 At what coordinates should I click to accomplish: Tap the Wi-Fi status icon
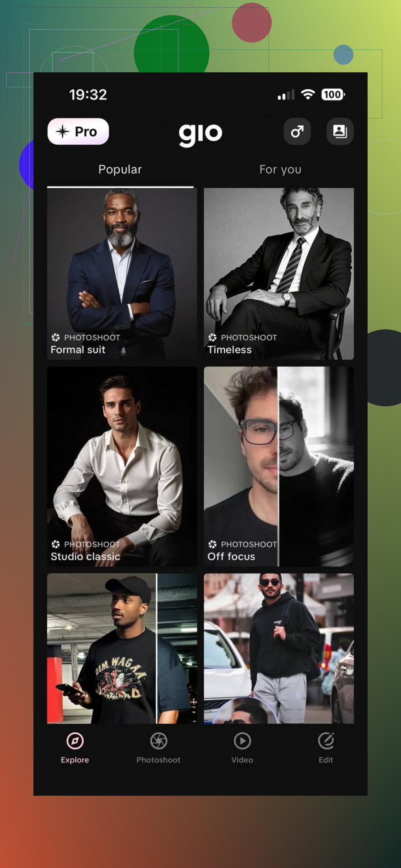tap(308, 94)
